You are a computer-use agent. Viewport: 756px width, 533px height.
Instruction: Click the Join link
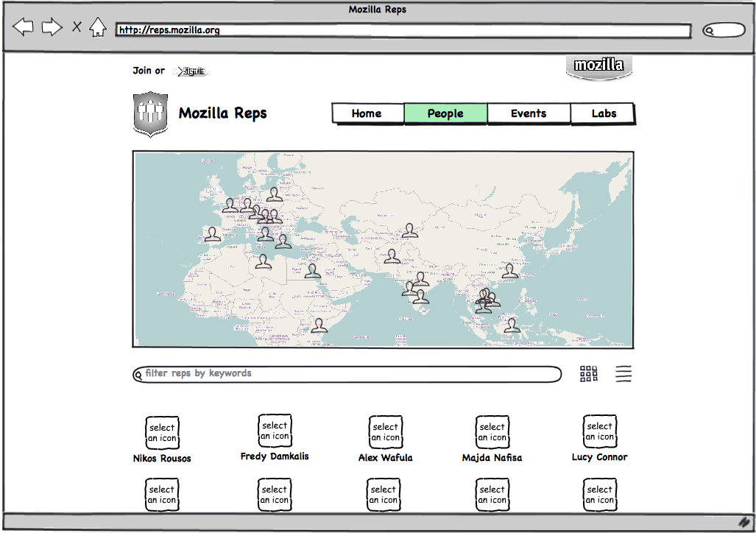click(142, 71)
